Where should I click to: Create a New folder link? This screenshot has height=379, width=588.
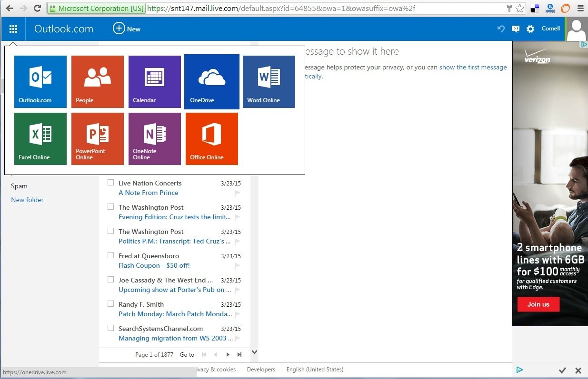tap(27, 200)
